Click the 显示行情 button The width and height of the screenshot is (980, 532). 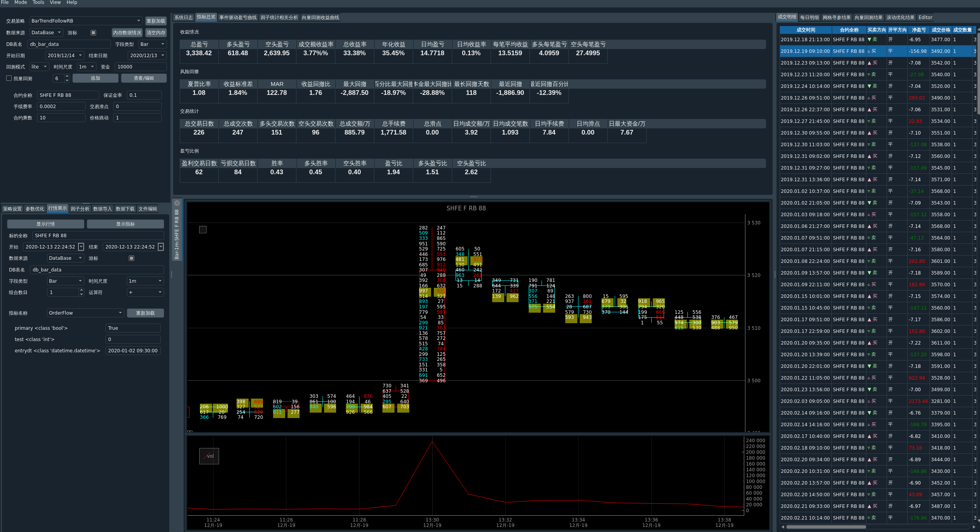click(x=46, y=224)
